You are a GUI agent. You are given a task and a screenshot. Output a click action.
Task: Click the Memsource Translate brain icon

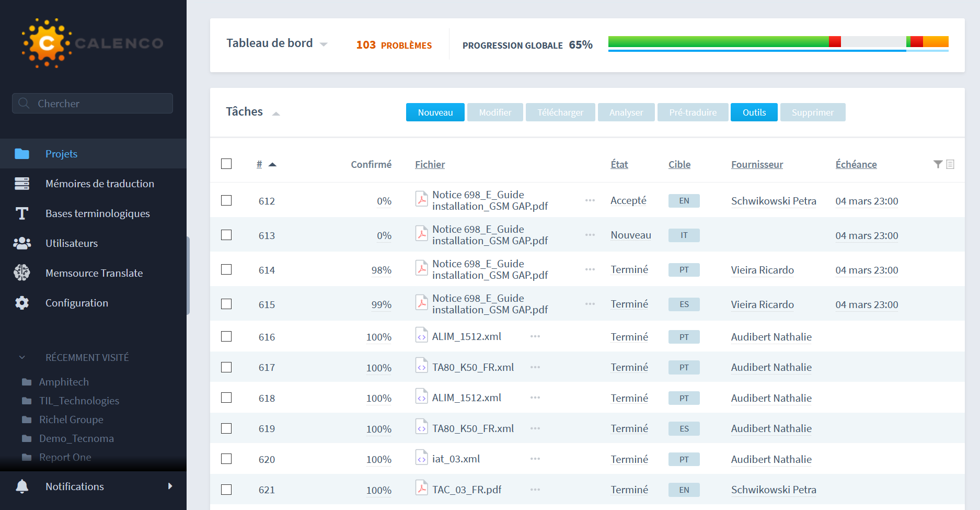(22, 273)
